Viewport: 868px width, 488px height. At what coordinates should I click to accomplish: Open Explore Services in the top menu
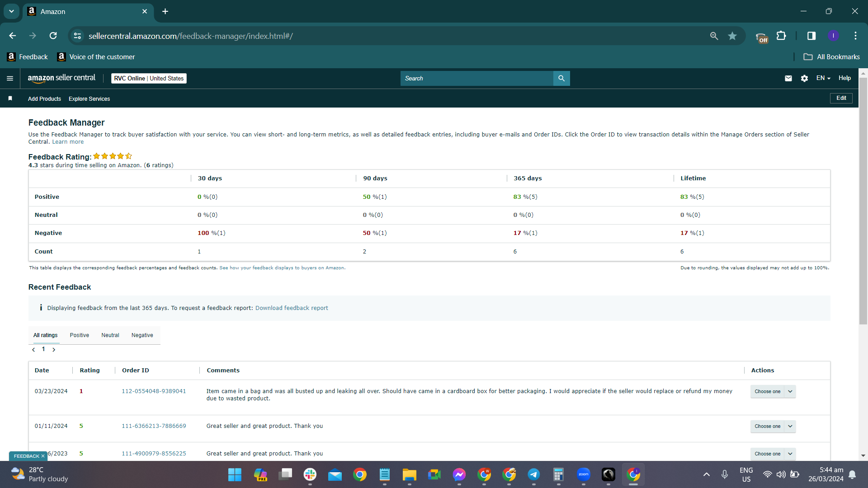pos(90,99)
